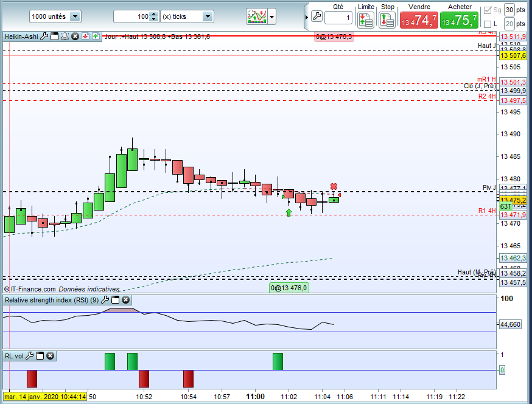Click the green up-arrow buy icon
This screenshot has width=532, height=404.
pos(96,37)
